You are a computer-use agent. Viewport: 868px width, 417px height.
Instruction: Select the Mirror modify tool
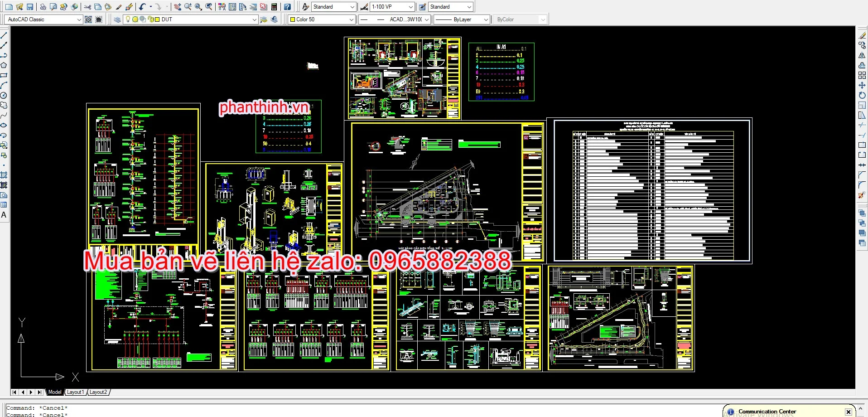(862, 55)
